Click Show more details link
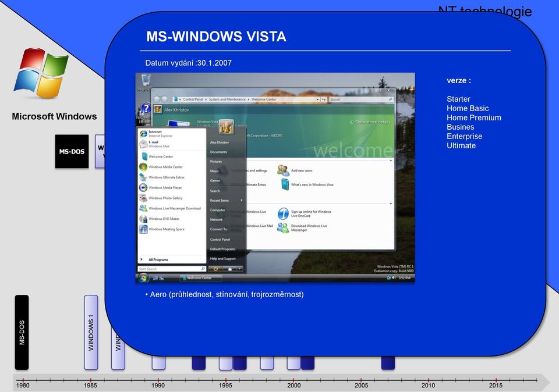Viewport: 559px width, 392px height. [x=370, y=122]
